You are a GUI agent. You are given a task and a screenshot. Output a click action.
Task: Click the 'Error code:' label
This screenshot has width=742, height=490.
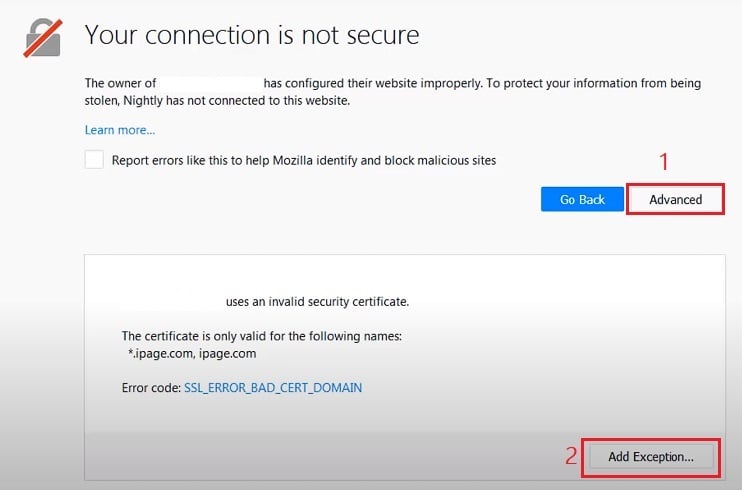point(151,388)
